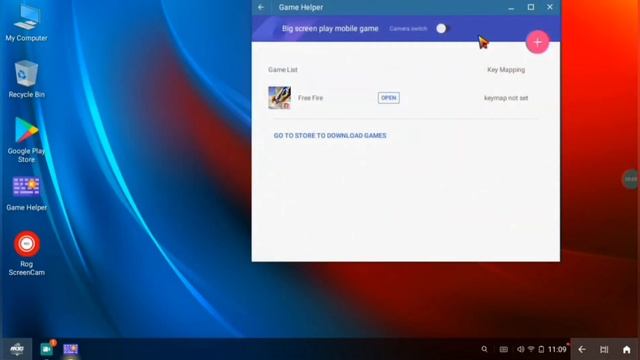Open the video meeting app in taskbar
Screen dimensions: 640x360
[47, 349]
